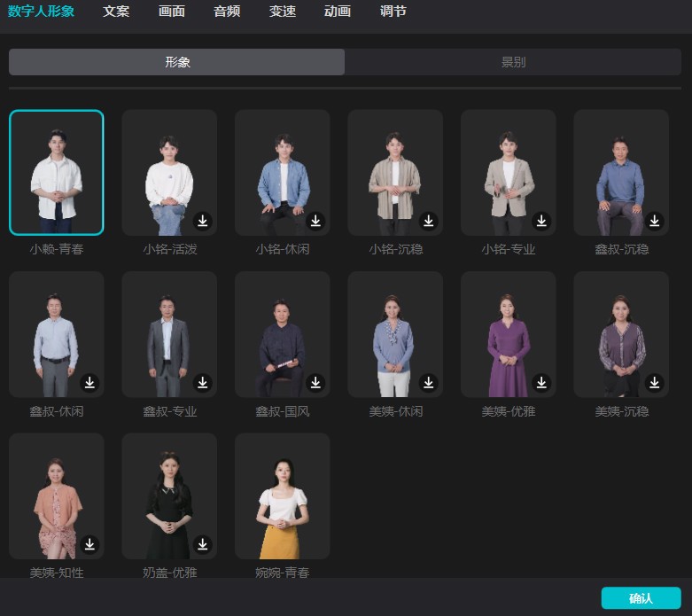Switch to the 动画 tab
This screenshot has width=692, height=616.
(x=338, y=11)
